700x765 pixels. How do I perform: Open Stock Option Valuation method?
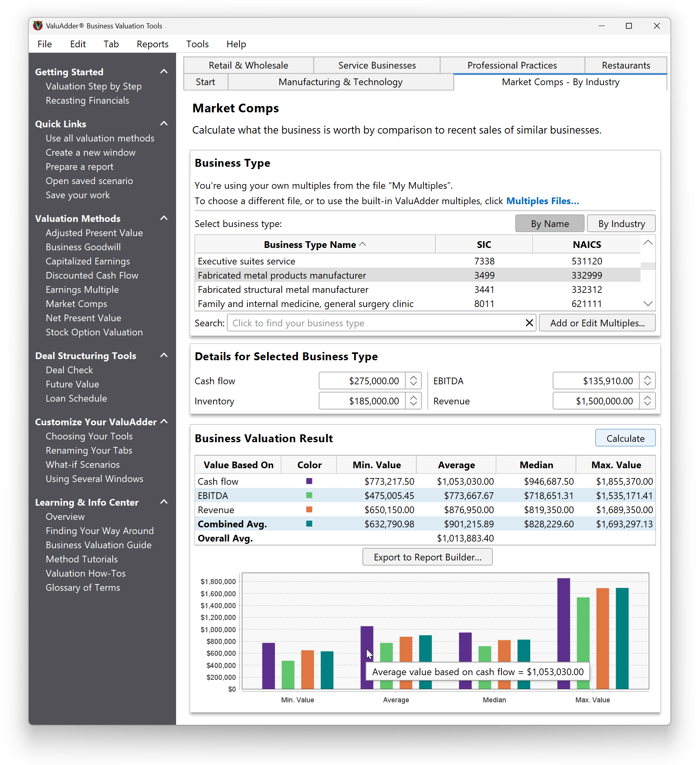tap(94, 332)
